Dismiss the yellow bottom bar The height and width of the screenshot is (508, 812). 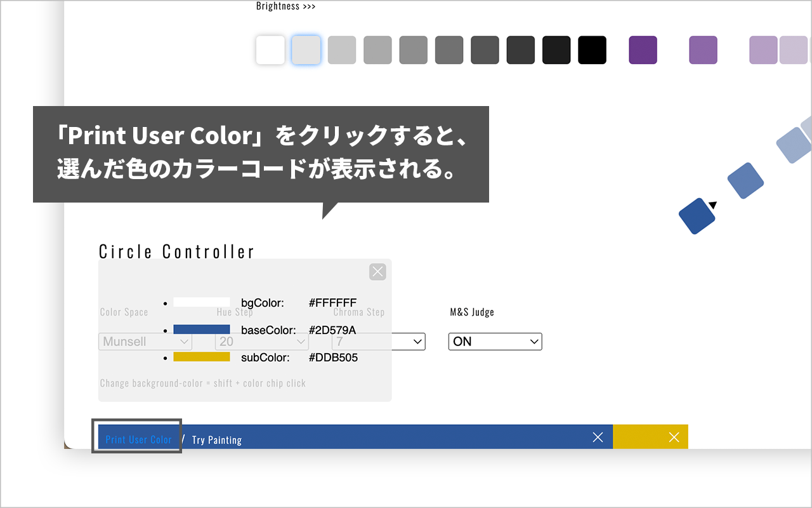pyautogui.click(x=674, y=437)
